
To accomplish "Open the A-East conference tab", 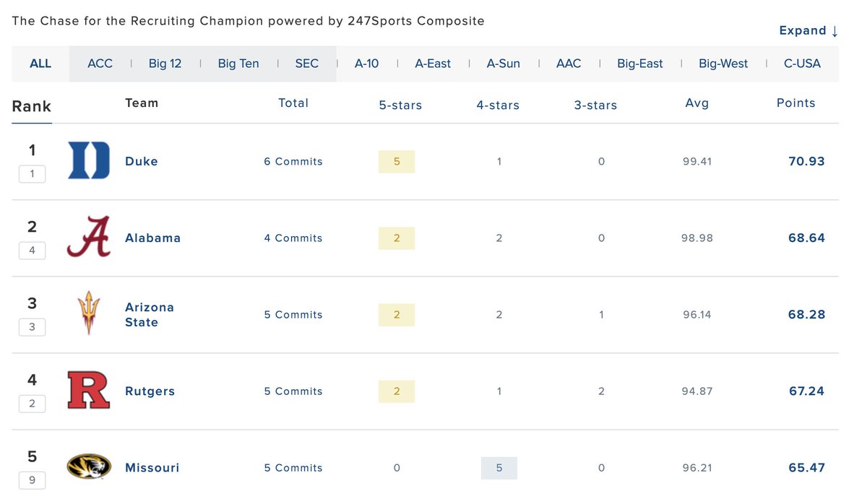I will 433,64.
